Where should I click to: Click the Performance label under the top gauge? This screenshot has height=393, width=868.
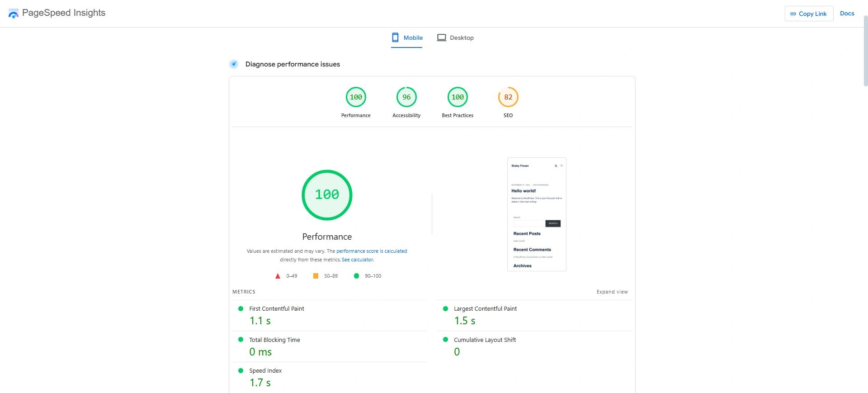click(356, 115)
